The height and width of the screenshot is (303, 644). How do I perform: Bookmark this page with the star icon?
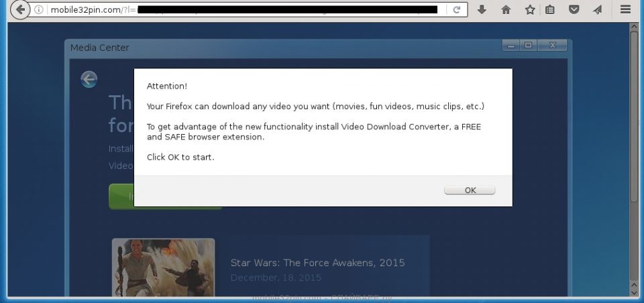tap(530, 10)
